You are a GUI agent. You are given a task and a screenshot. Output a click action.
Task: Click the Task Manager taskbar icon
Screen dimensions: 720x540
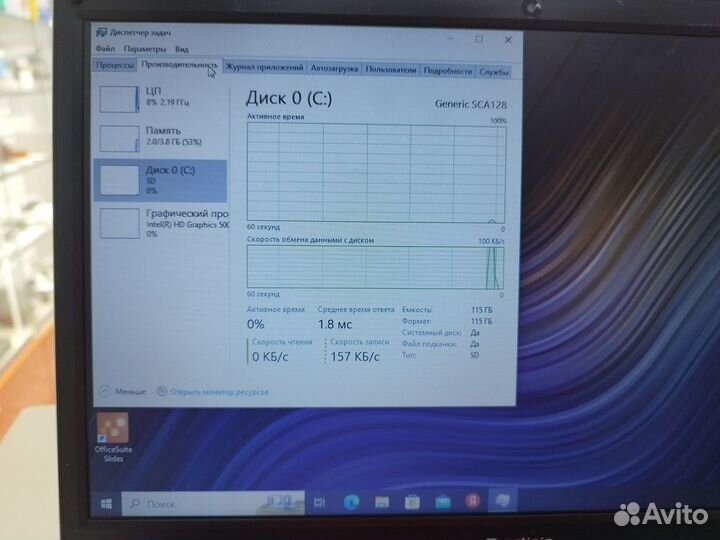(x=502, y=500)
